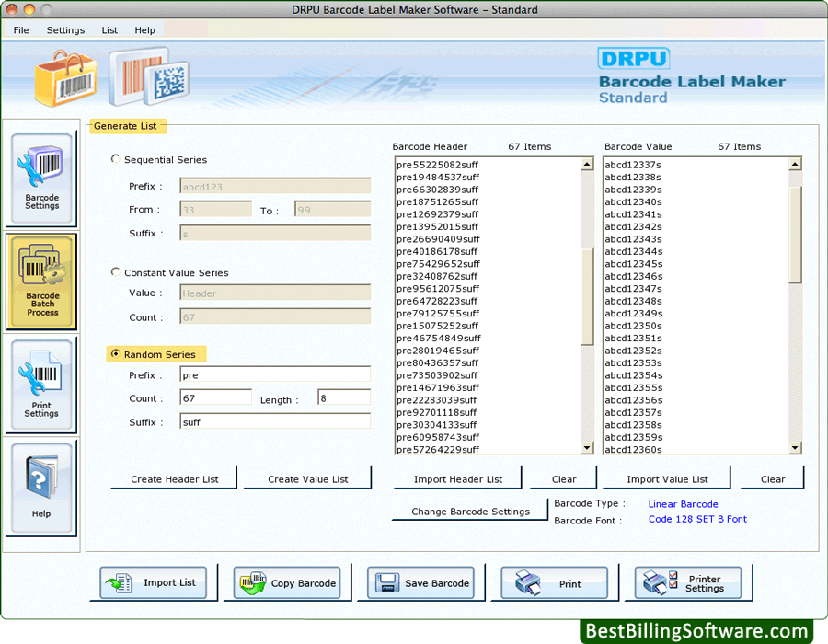Click Barcode Header list scrollbar thumb
The width and height of the screenshot is (828, 644).
click(587, 296)
